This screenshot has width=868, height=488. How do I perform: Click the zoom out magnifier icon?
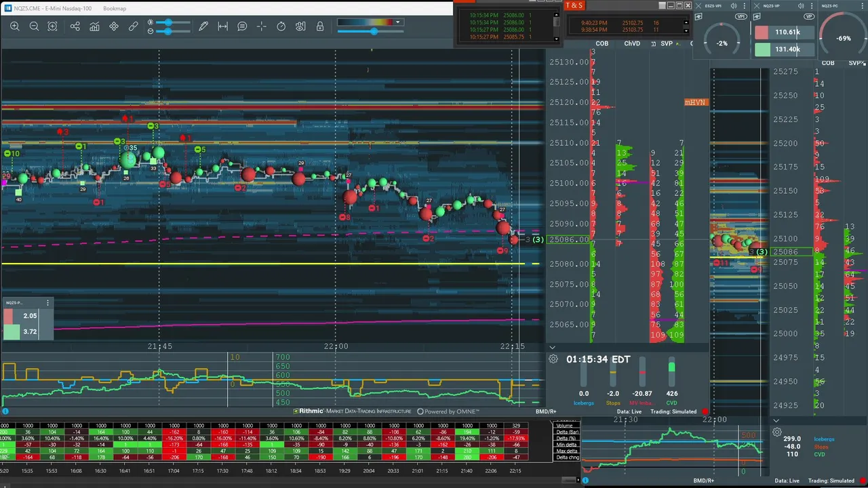point(34,26)
